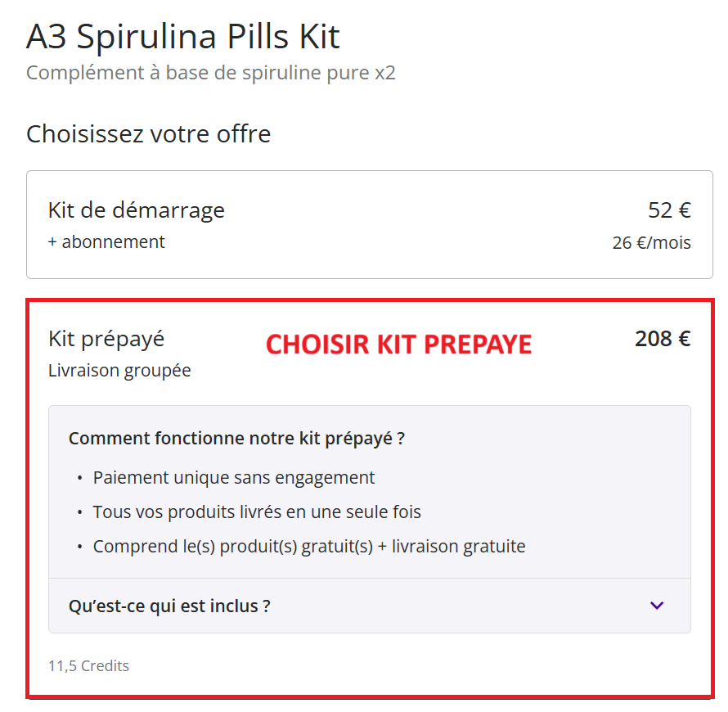Click the red "CHOISIR KIT PREPAYE" label
Image resolution: width=728 pixels, height=712 pixels.
(x=398, y=345)
